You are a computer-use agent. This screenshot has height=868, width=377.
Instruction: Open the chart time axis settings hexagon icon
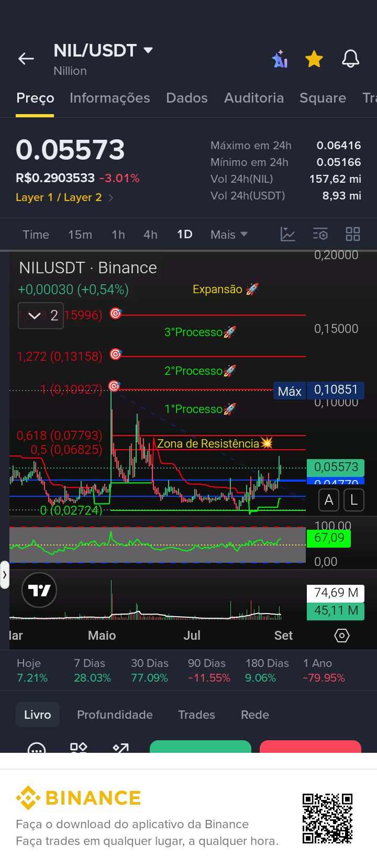pyautogui.click(x=341, y=636)
